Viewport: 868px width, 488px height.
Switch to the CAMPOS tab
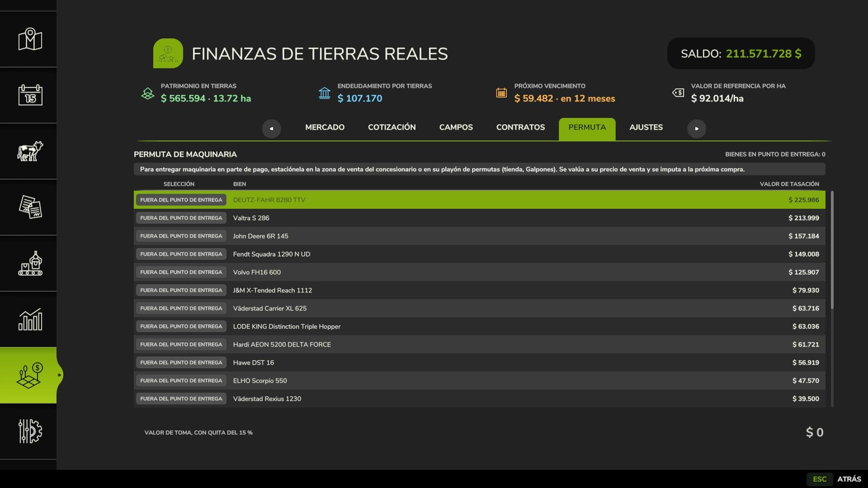[x=456, y=127]
